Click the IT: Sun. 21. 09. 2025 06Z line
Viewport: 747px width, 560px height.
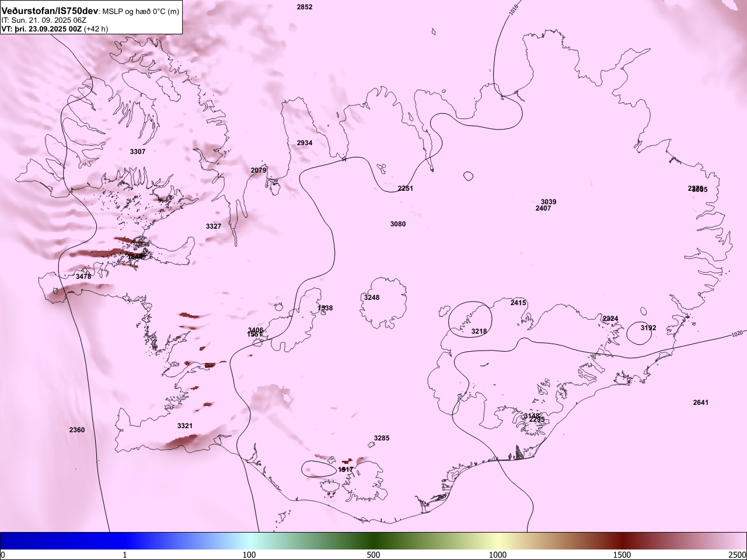click(44, 20)
